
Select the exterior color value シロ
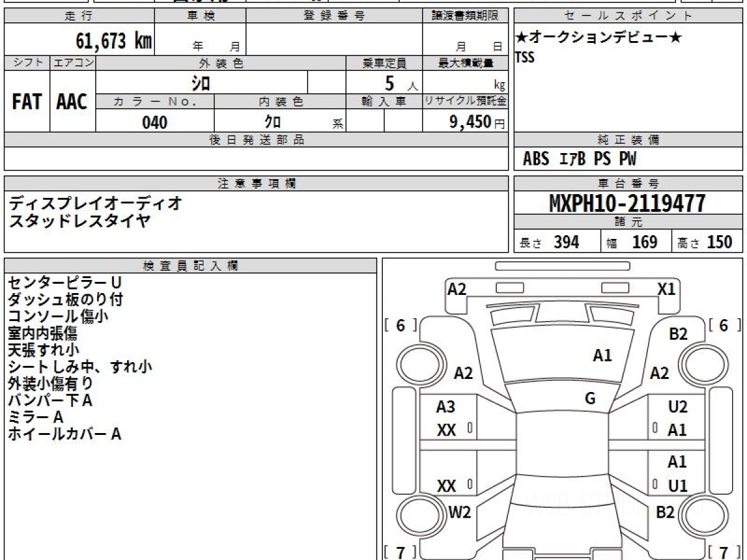[200, 82]
